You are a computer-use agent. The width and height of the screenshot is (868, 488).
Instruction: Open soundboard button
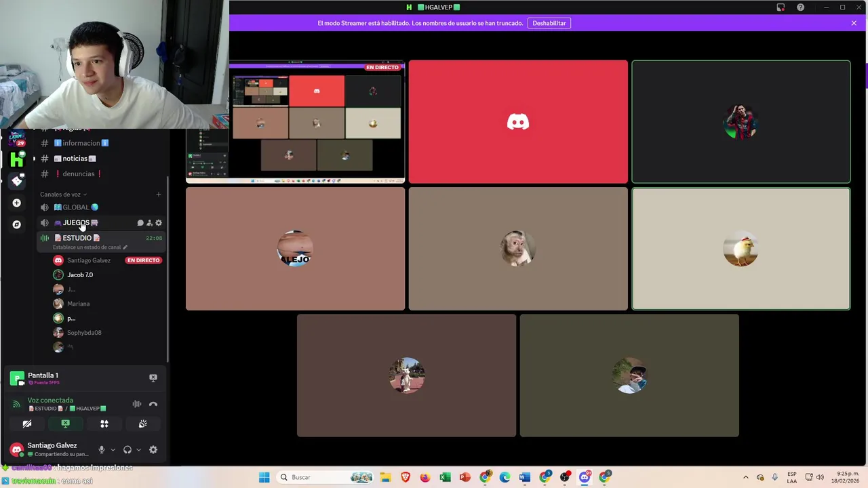pyautogui.click(x=143, y=424)
